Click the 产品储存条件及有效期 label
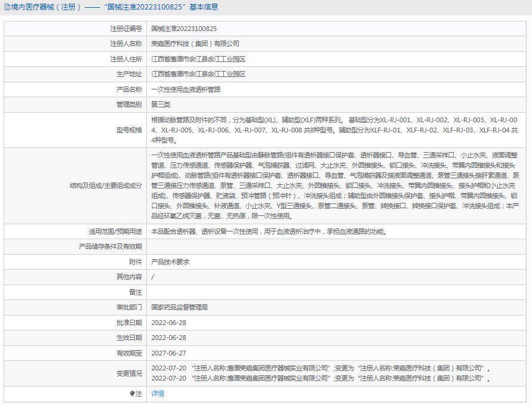532x405 pixels. pyautogui.click(x=110, y=246)
